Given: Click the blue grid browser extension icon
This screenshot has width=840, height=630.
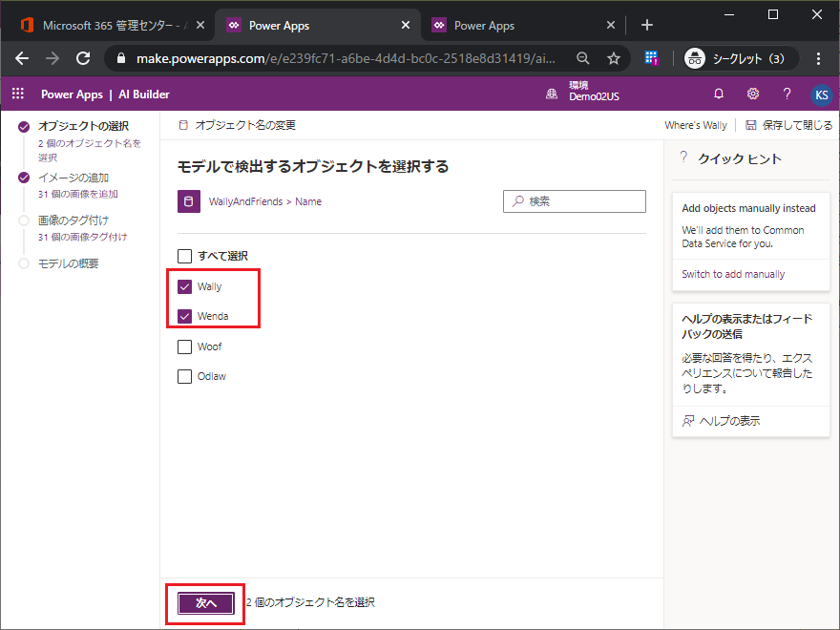Looking at the screenshot, I should click(x=651, y=58).
